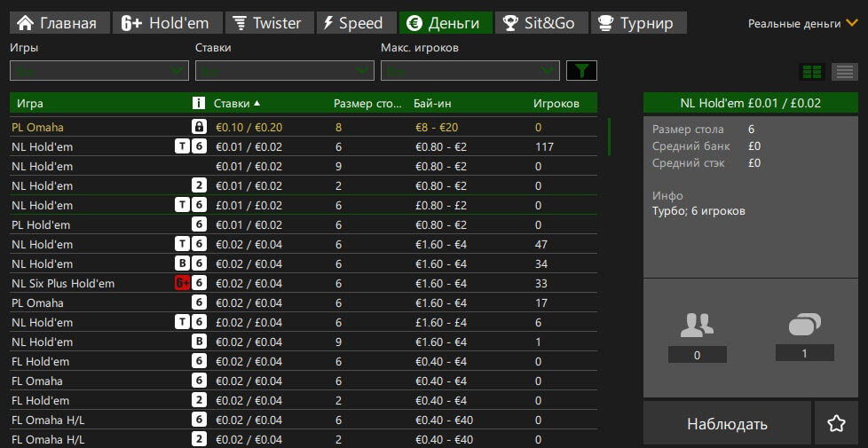Sort by Размер стола column header

[368, 104]
